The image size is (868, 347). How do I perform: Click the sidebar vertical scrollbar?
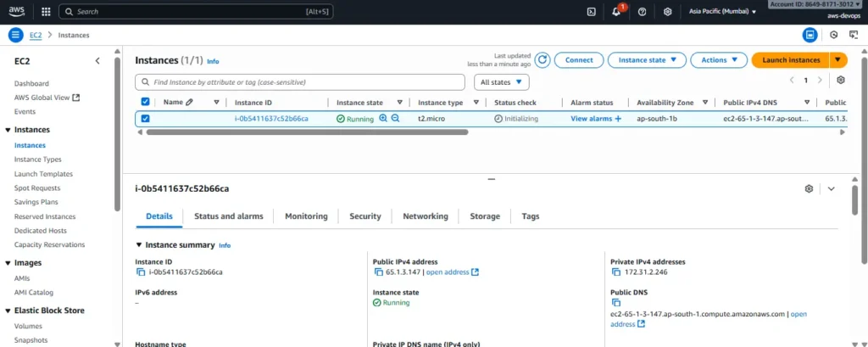point(117,133)
